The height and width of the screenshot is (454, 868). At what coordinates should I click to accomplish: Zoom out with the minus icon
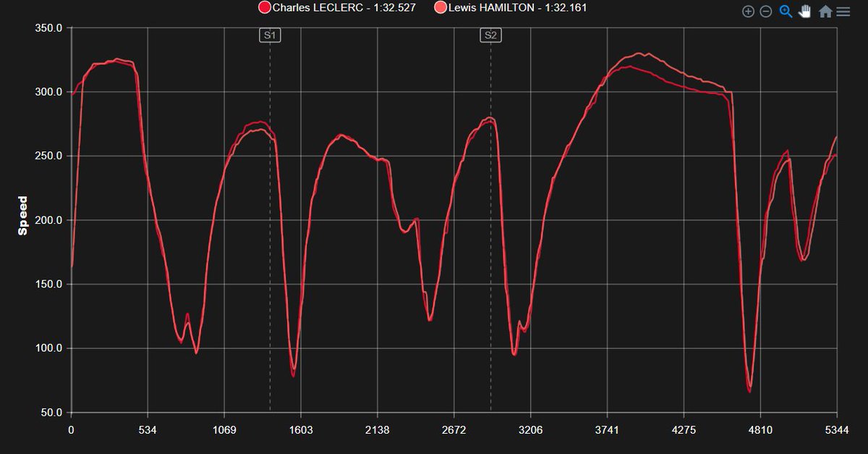tap(766, 12)
